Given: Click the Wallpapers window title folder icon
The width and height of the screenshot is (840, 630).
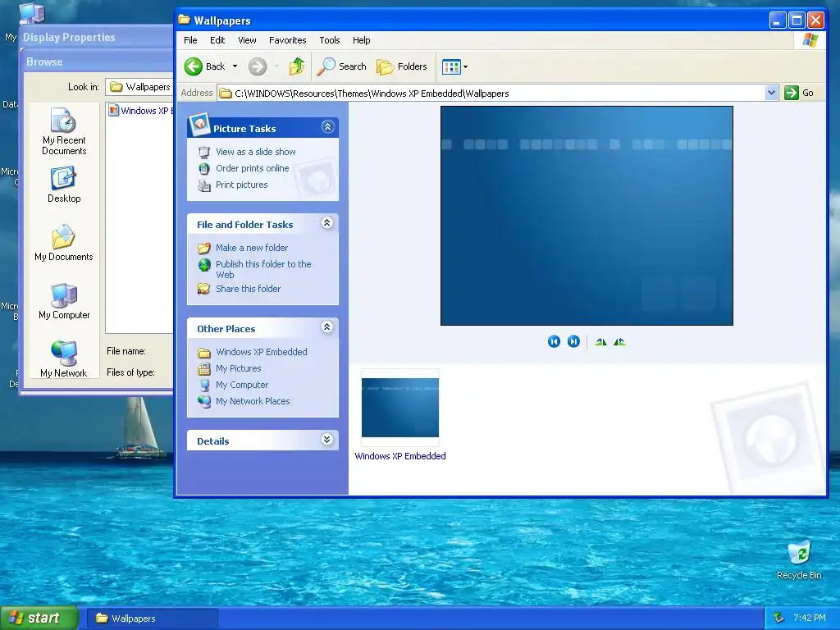Looking at the screenshot, I should point(185,20).
